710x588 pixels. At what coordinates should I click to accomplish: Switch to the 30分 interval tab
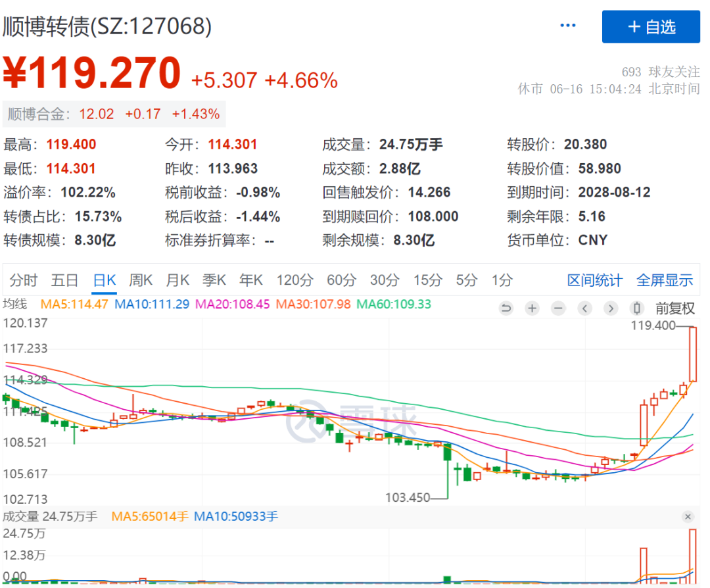point(385,280)
